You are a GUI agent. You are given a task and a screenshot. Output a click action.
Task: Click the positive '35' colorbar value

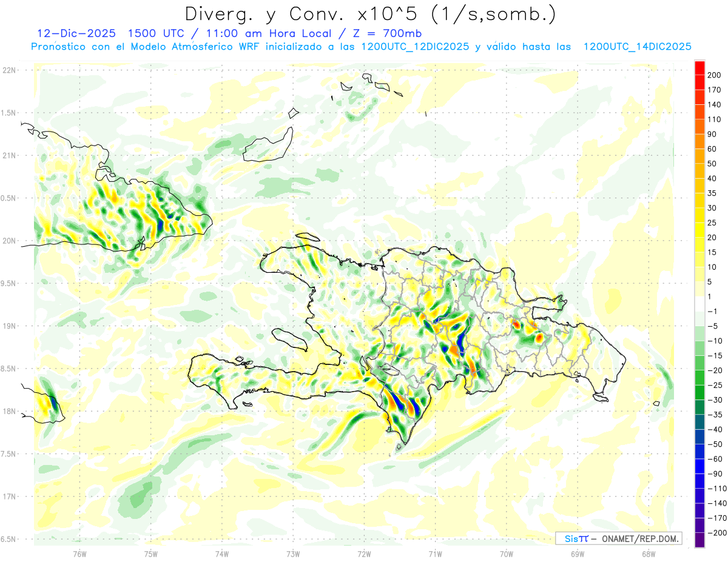point(713,193)
